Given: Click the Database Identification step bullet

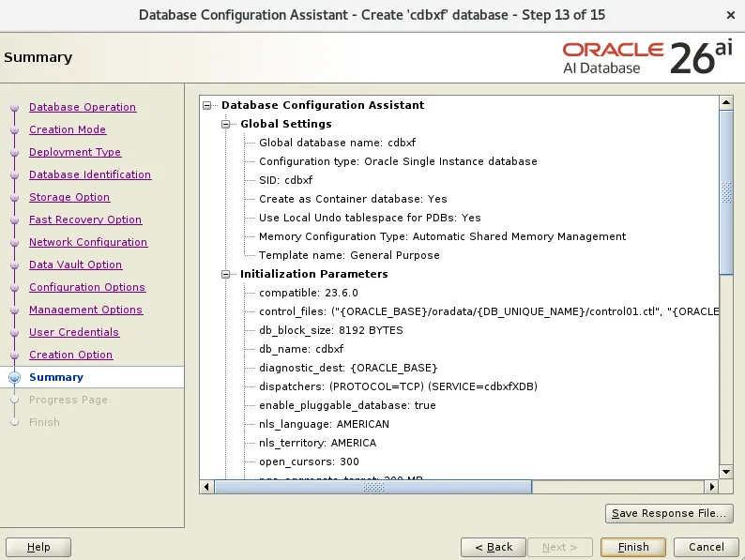Looking at the screenshot, I should click(x=15, y=174).
